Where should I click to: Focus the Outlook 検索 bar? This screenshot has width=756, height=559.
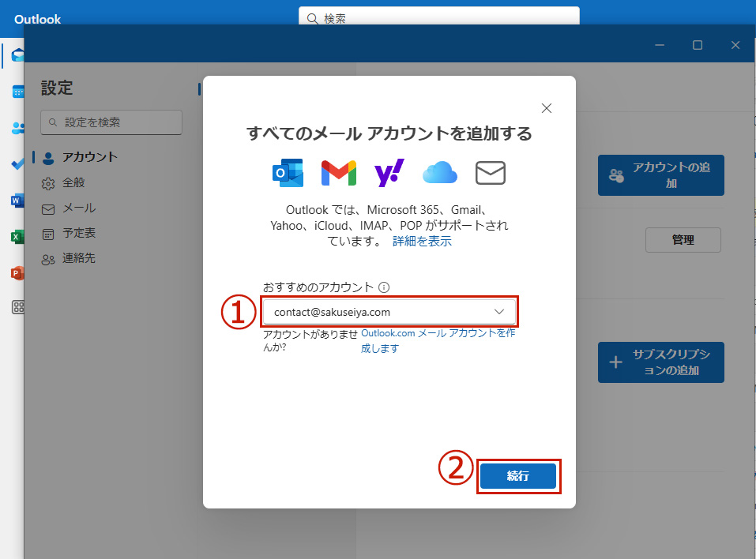coord(438,17)
